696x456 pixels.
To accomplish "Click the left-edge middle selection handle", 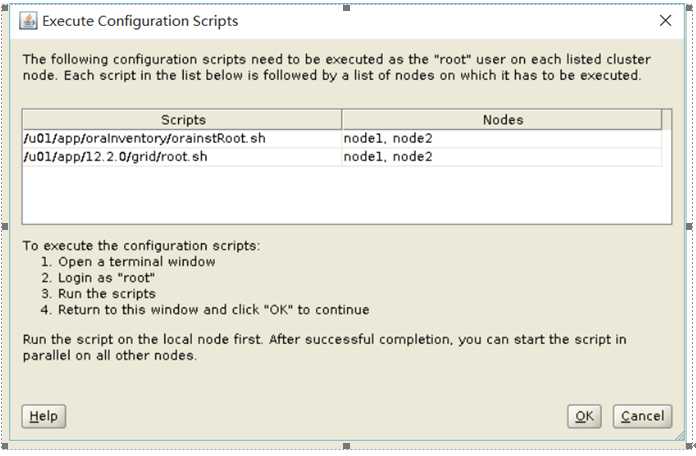I will [5, 226].
